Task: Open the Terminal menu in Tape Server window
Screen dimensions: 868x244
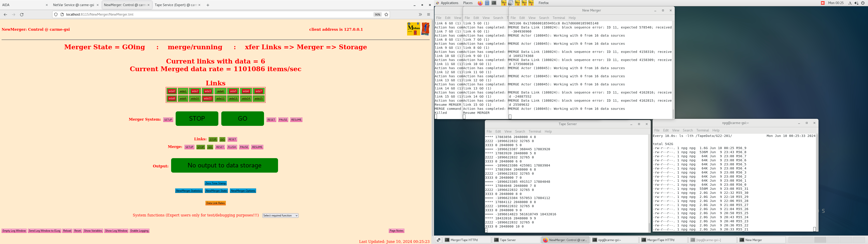Action: click(535, 131)
